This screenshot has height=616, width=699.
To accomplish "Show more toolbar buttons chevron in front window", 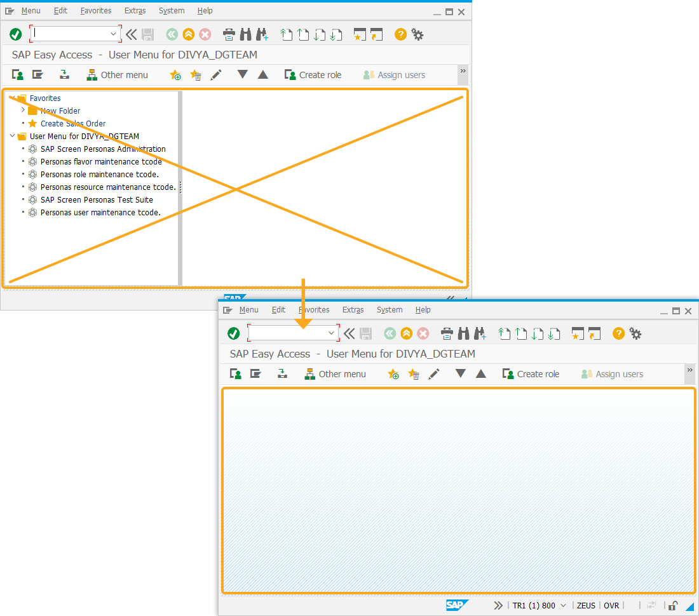I will click(x=689, y=370).
